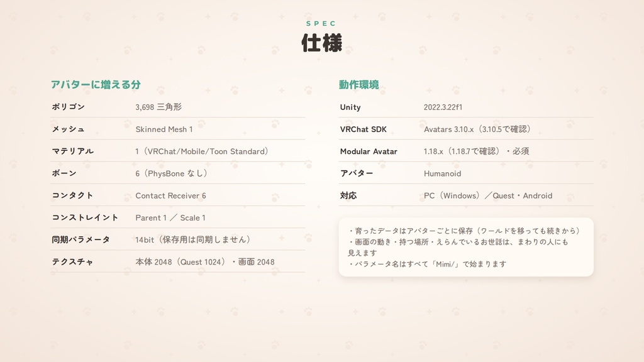Select the Modular Avatar version 1.18.x value
Screen dimensions: 644x362
coord(477,151)
